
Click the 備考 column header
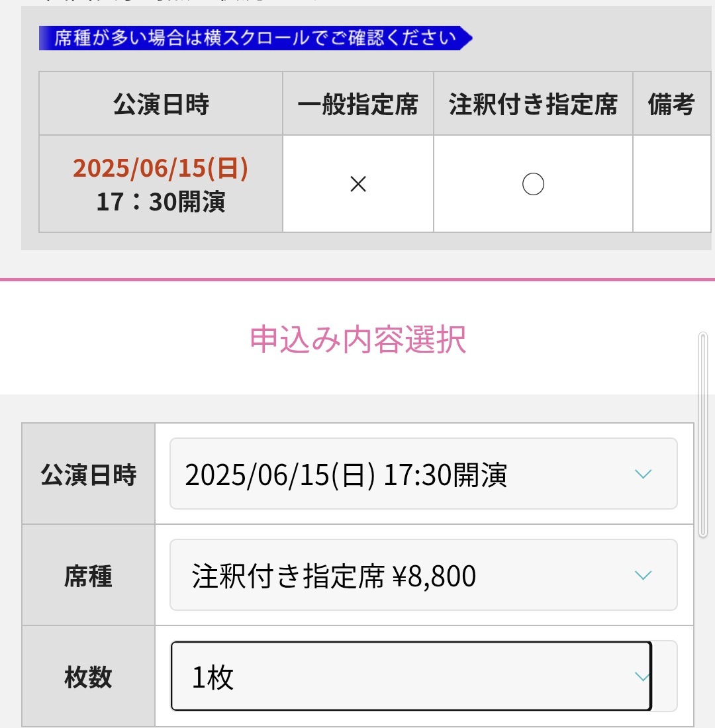tap(671, 103)
